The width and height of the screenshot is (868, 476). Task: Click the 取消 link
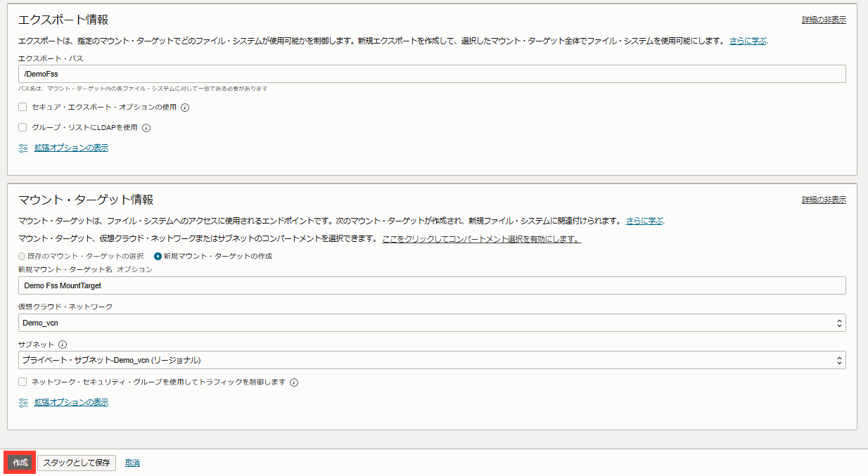coord(132,463)
